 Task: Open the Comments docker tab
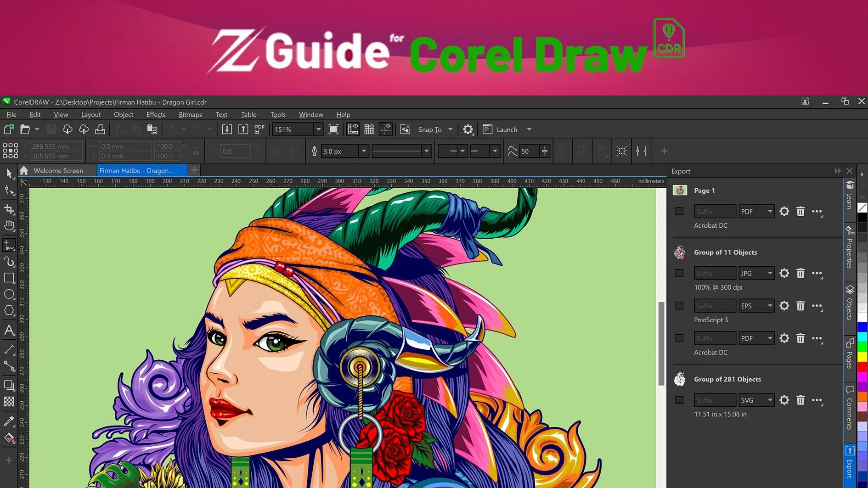point(850,408)
